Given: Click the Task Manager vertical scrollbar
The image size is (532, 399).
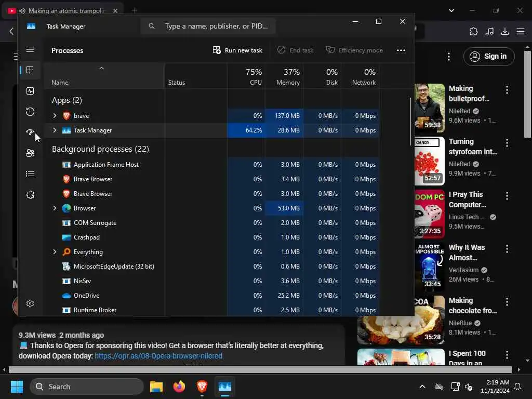Looking at the screenshot, I should tap(410, 122).
